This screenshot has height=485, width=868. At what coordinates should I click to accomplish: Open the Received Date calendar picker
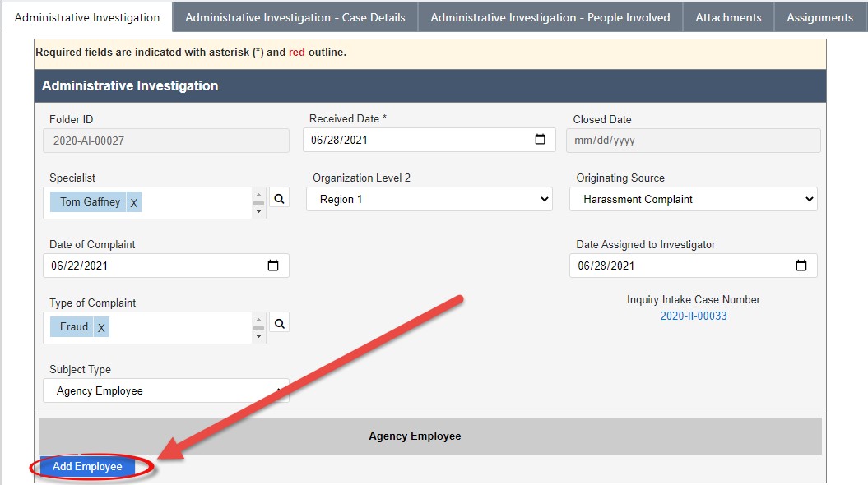(540, 140)
